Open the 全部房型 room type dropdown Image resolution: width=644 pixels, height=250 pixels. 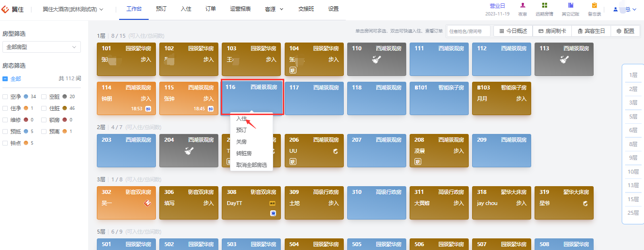pyautogui.click(x=42, y=47)
